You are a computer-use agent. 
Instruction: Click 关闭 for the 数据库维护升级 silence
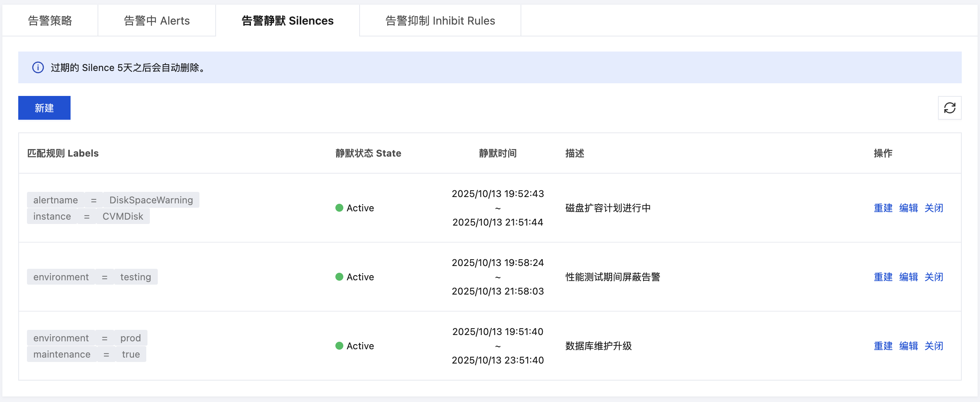pos(934,346)
